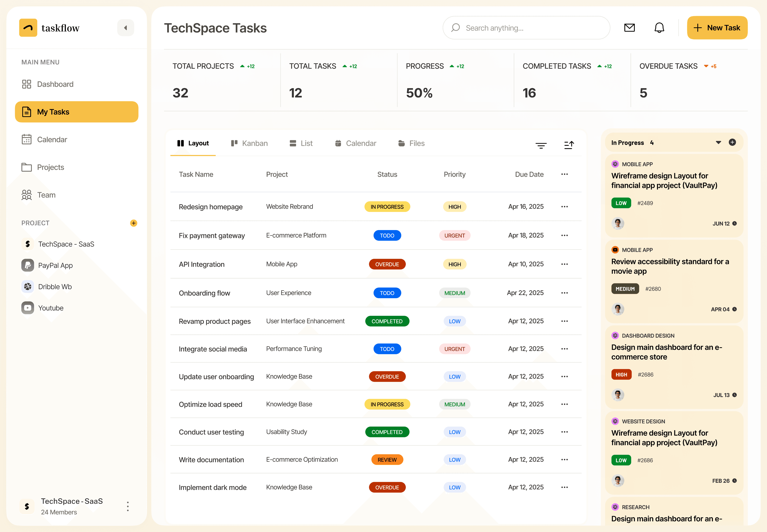
Task: Add a card with In Progress plus icon
Action: click(732, 142)
